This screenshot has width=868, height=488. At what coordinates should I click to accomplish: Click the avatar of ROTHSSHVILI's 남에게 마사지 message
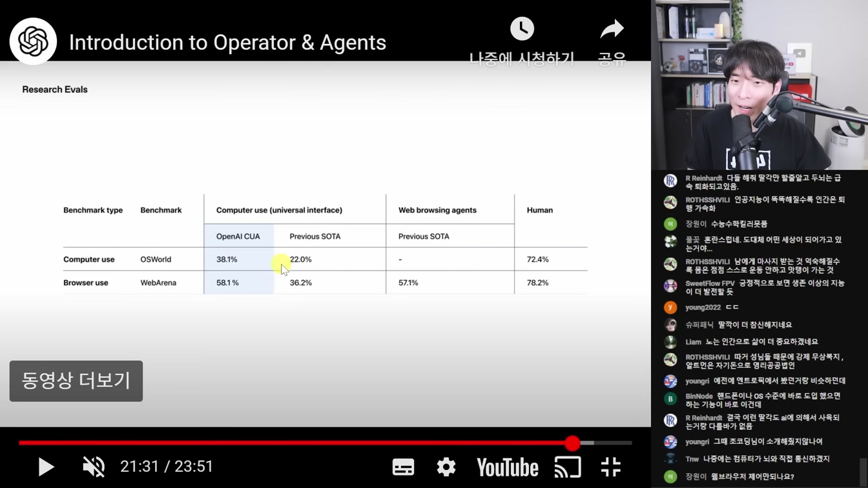670,263
